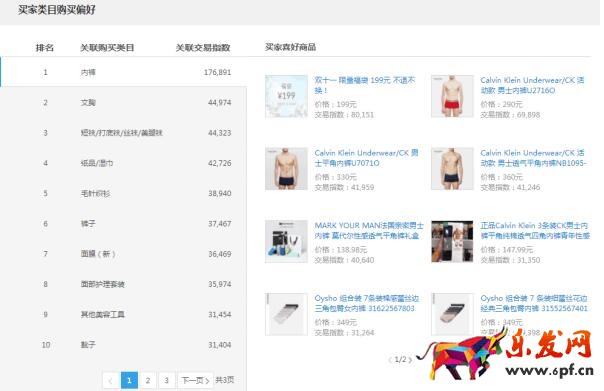Open 正品Calvin Klein 3条装 product link
This screenshot has height=391, width=604.
coord(535,230)
